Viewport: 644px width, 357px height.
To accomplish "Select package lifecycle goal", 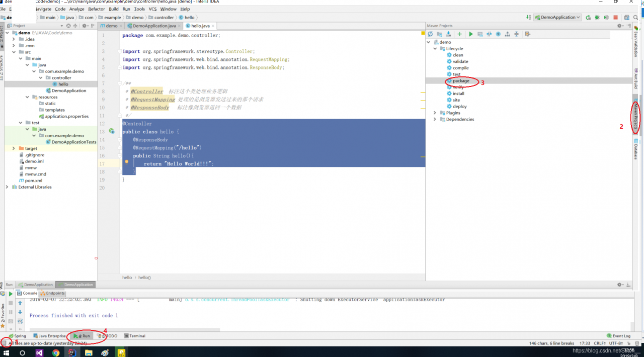I will (461, 80).
